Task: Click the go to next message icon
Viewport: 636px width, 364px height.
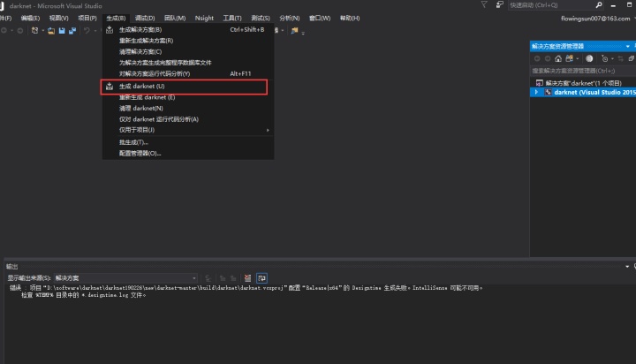Action: click(233, 278)
